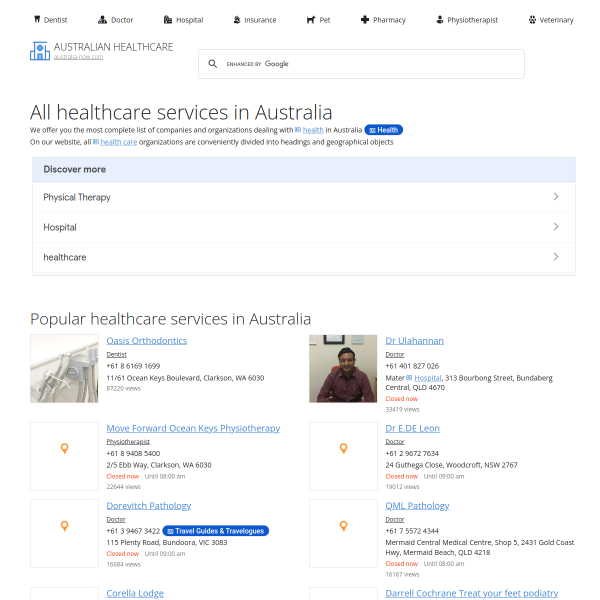Open Dr E.DE Leon listing

pos(412,428)
